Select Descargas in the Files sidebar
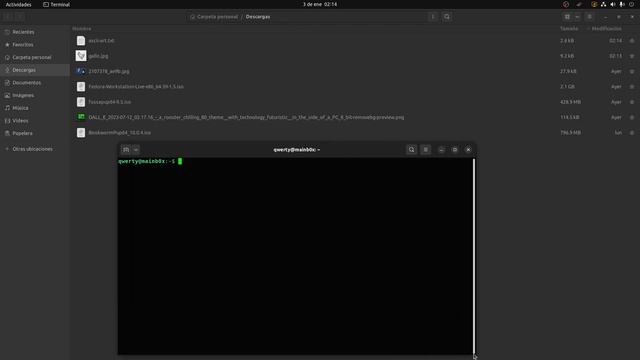640x360 pixels. click(x=35, y=70)
